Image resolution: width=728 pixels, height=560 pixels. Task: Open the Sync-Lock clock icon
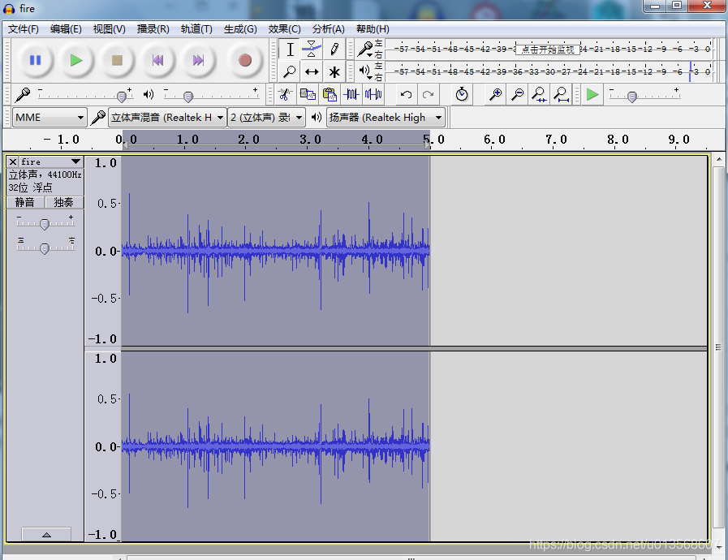462,95
